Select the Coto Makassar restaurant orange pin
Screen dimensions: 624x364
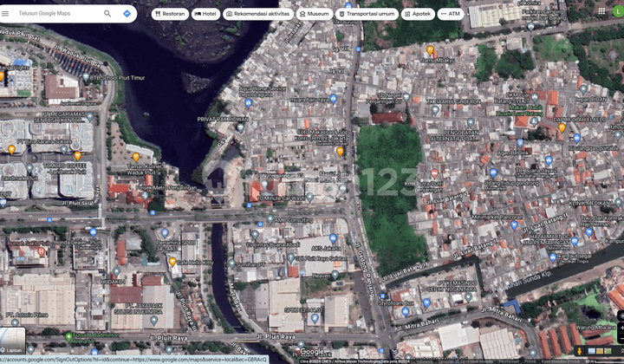pyautogui.click(x=340, y=151)
